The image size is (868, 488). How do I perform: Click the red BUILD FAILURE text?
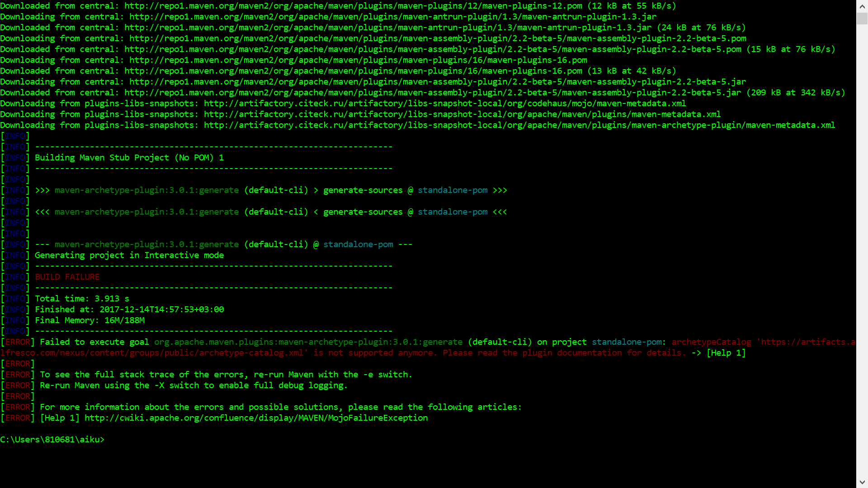click(67, 277)
